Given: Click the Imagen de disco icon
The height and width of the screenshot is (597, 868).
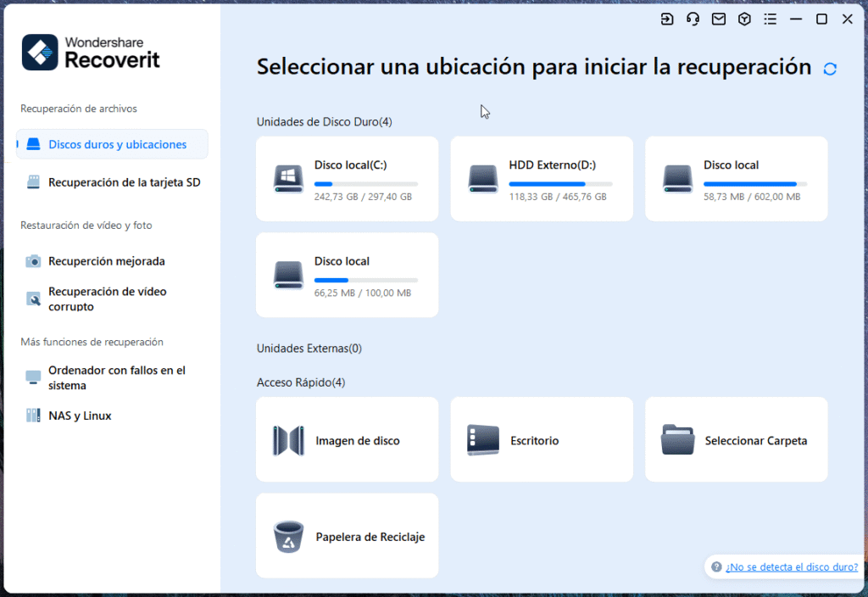Looking at the screenshot, I should pyautogui.click(x=288, y=441).
